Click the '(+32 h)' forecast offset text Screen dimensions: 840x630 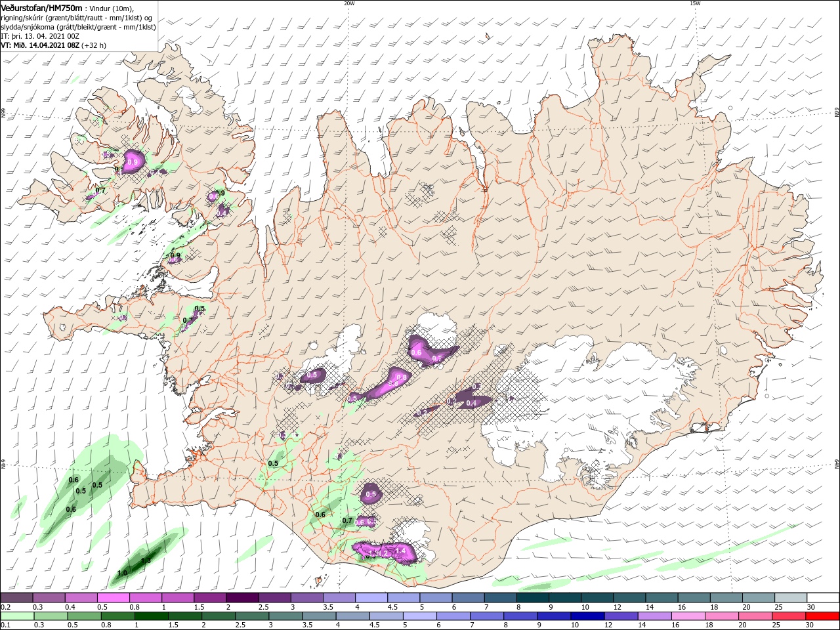[93, 45]
